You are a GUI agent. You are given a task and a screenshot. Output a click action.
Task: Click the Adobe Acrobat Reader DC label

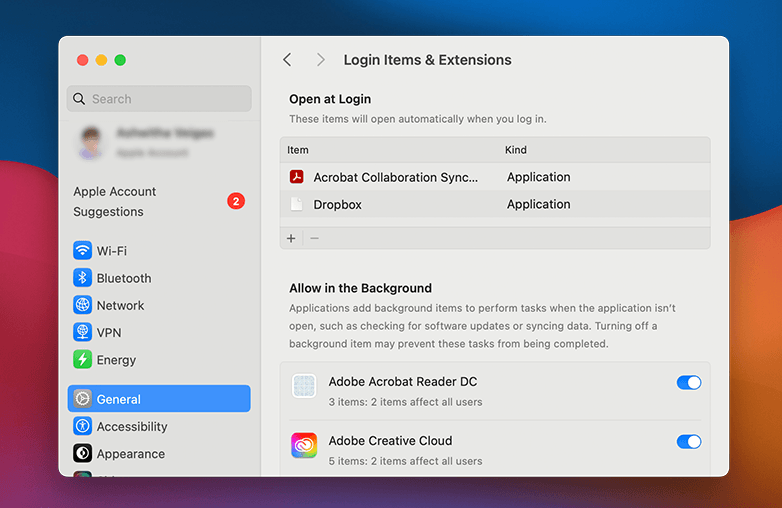click(x=402, y=381)
